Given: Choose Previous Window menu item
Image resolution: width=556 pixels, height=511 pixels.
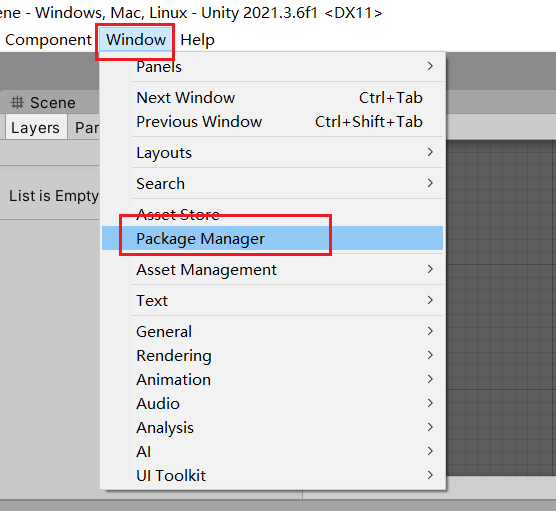Looking at the screenshot, I should point(272,122).
